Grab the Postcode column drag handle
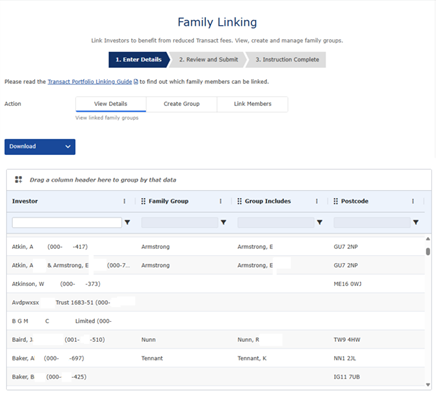The height and width of the screenshot is (397, 436). [x=336, y=201]
